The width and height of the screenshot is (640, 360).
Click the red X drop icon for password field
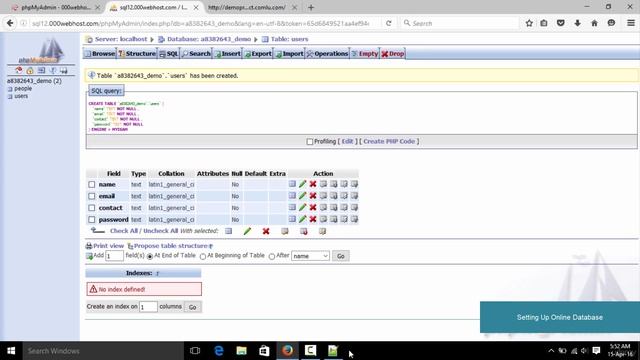coord(313,219)
